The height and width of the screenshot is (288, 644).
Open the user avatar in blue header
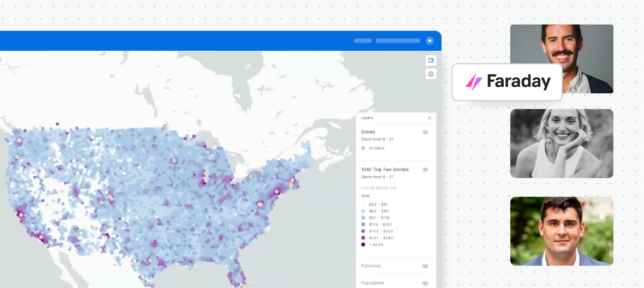click(430, 40)
